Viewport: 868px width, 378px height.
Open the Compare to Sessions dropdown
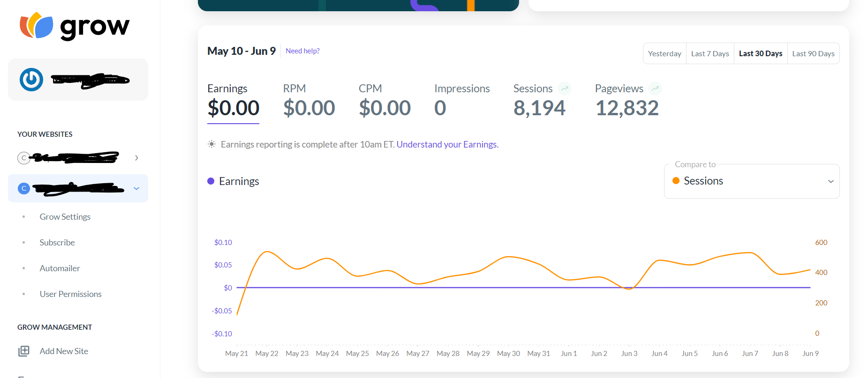[752, 181]
